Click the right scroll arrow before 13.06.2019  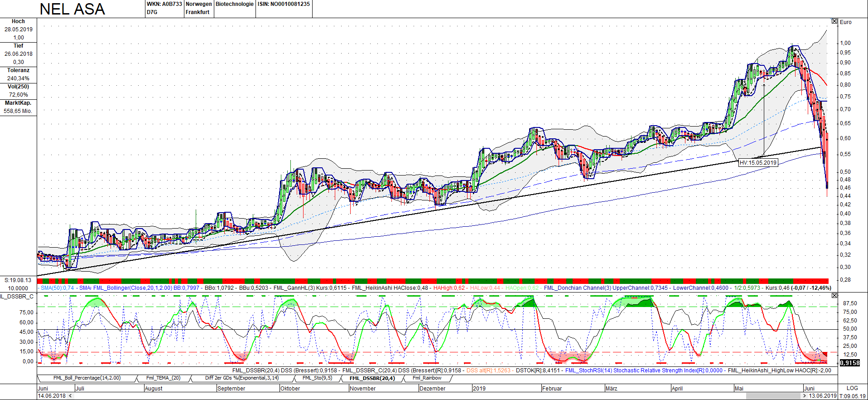[804, 396]
